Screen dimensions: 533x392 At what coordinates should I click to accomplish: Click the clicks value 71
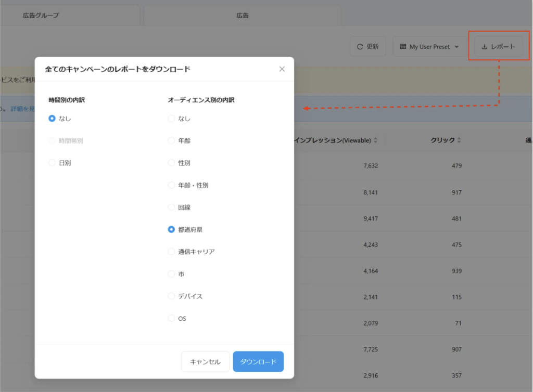(x=459, y=323)
